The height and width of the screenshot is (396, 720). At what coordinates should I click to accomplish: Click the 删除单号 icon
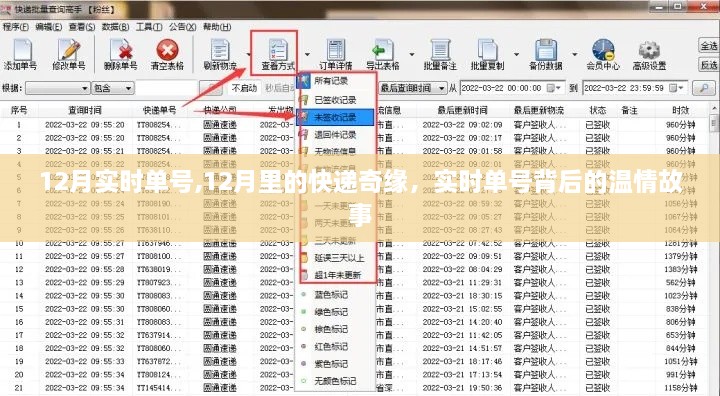pyautogui.click(x=120, y=54)
